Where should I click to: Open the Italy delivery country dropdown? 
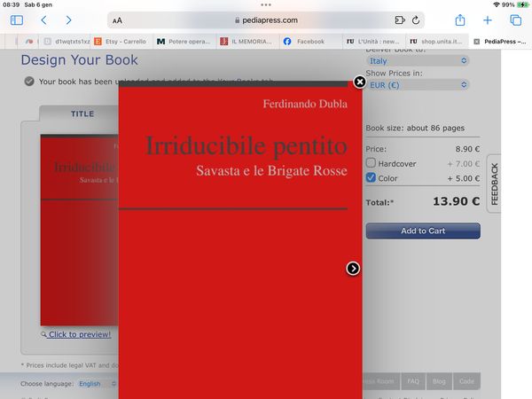point(418,60)
